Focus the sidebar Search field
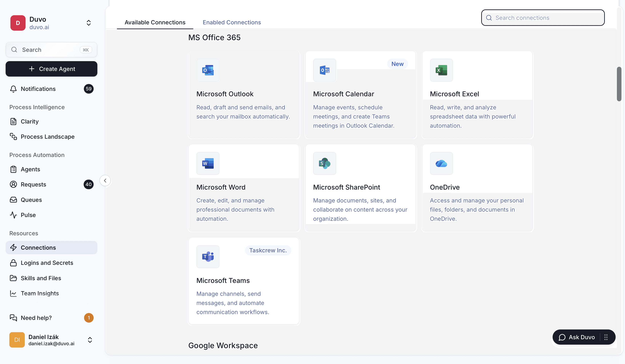The height and width of the screenshot is (364, 625). pyautogui.click(x=51, y=50)
